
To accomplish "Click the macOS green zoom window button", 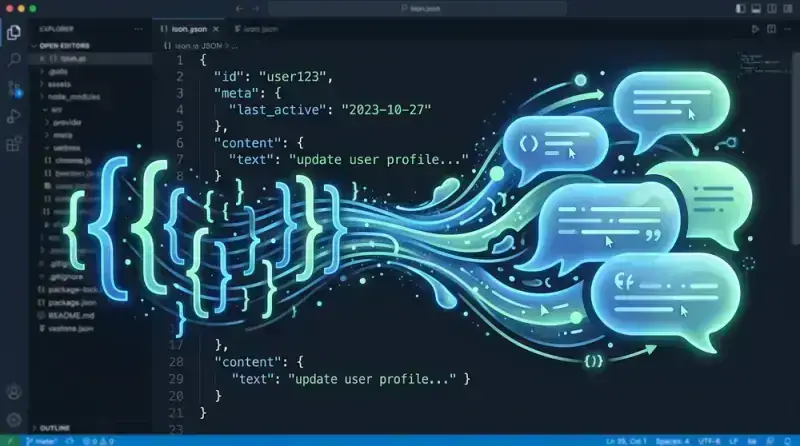I will pos(33,9).
